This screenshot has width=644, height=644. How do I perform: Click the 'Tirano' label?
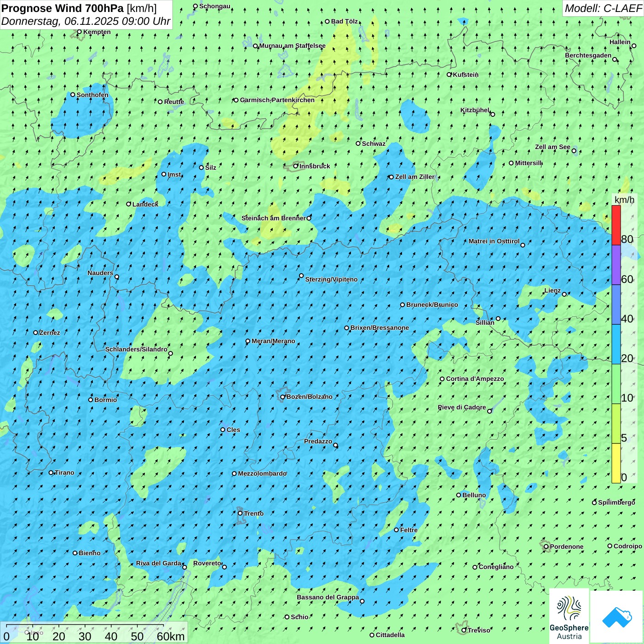[x=64, y=472]
